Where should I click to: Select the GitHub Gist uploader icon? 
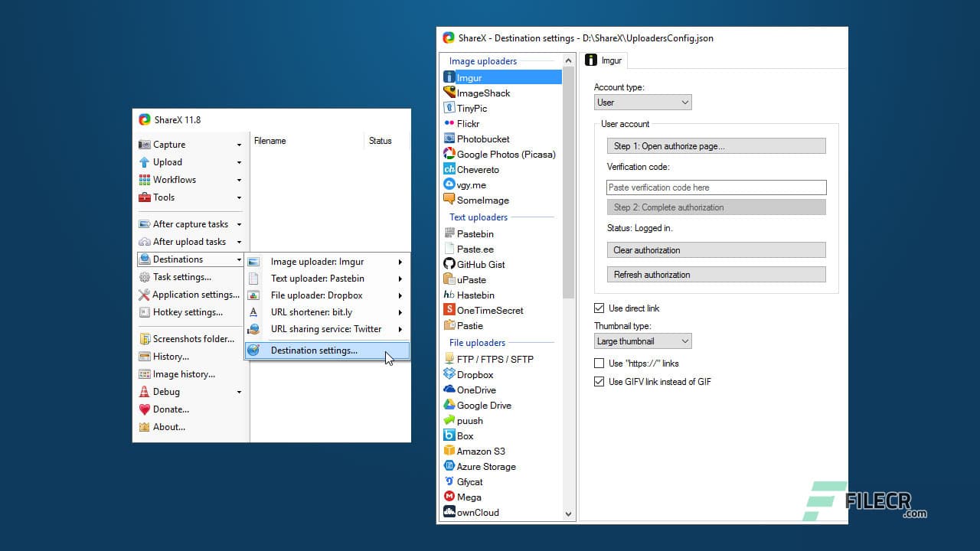(x=449, y=264)
